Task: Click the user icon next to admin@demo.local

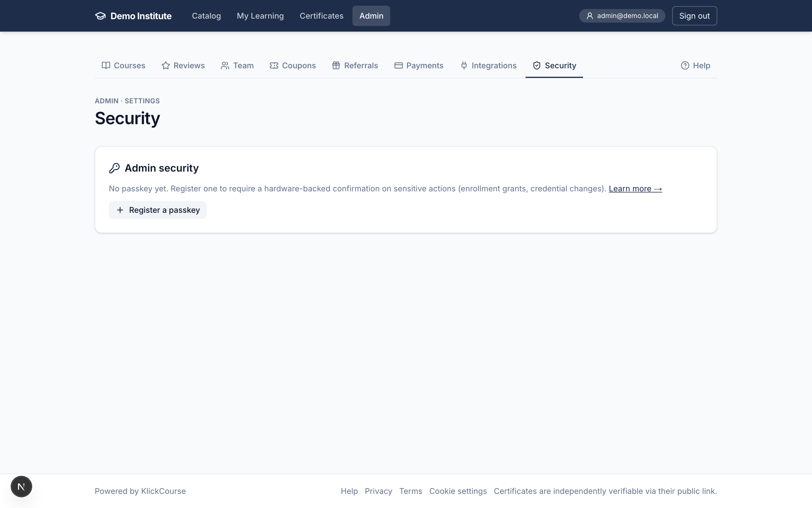Action: tap(590, 16)
